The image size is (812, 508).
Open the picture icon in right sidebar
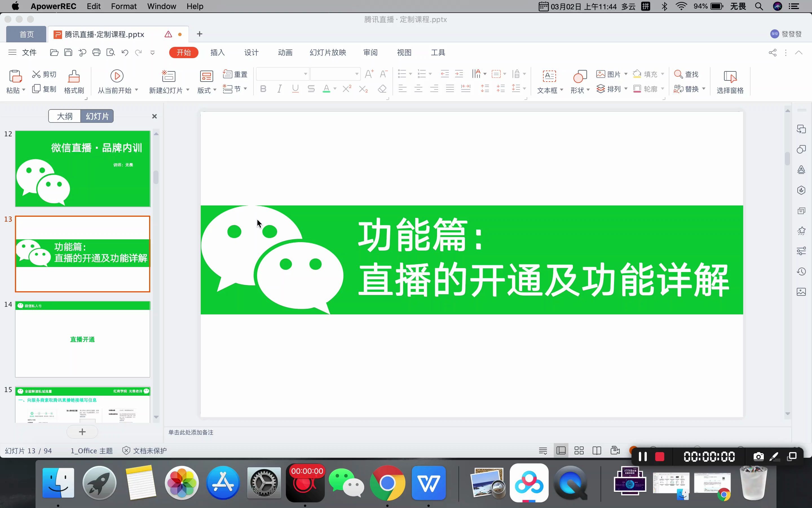coord(801,292)
